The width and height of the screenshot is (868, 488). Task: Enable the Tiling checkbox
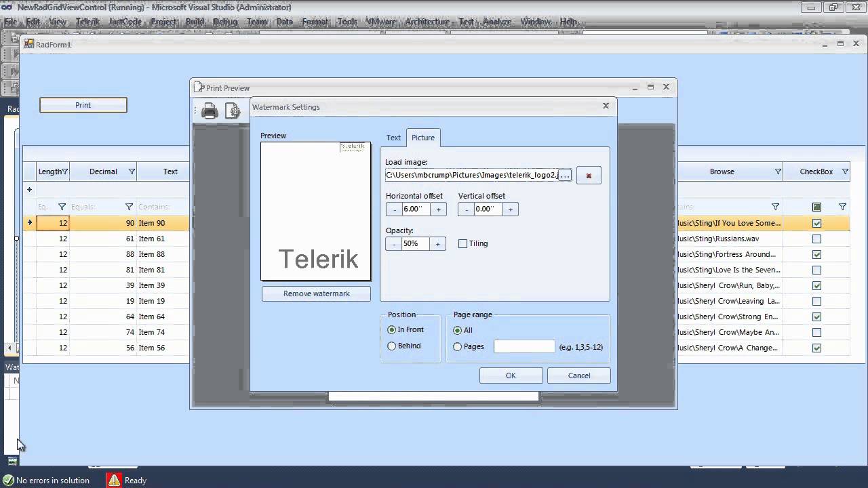[x=463, y=243]
